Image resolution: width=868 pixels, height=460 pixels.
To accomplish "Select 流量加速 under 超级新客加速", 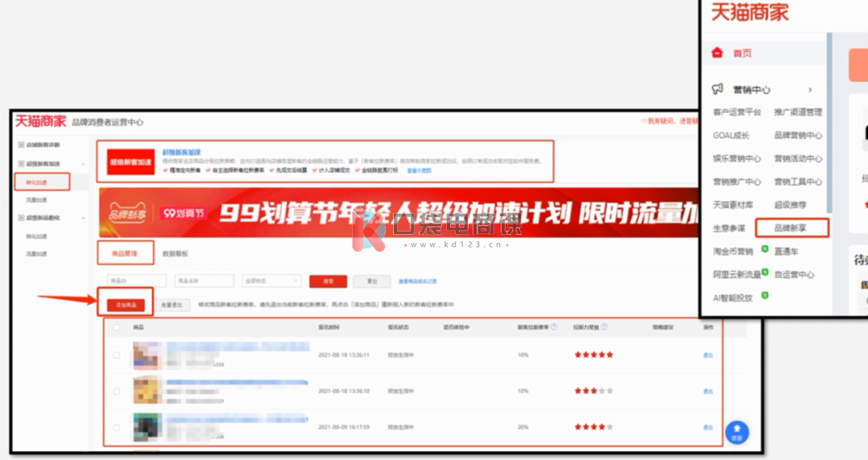I will [36, 199].
